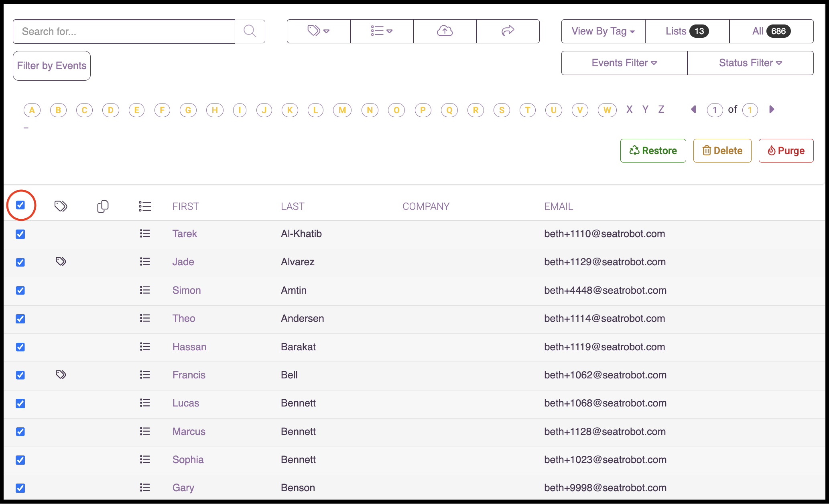Uncheck Sophia Bennett row checkbox
Viewport: 829px width, 504px height.
(x=20, y=460)
